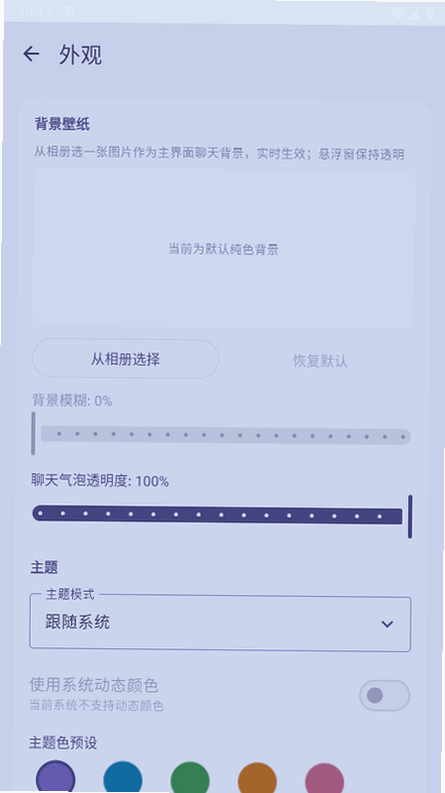Click the 背景模糊 slider track
Viewport: 445px width, 793px height.
[x=226, y=435]
